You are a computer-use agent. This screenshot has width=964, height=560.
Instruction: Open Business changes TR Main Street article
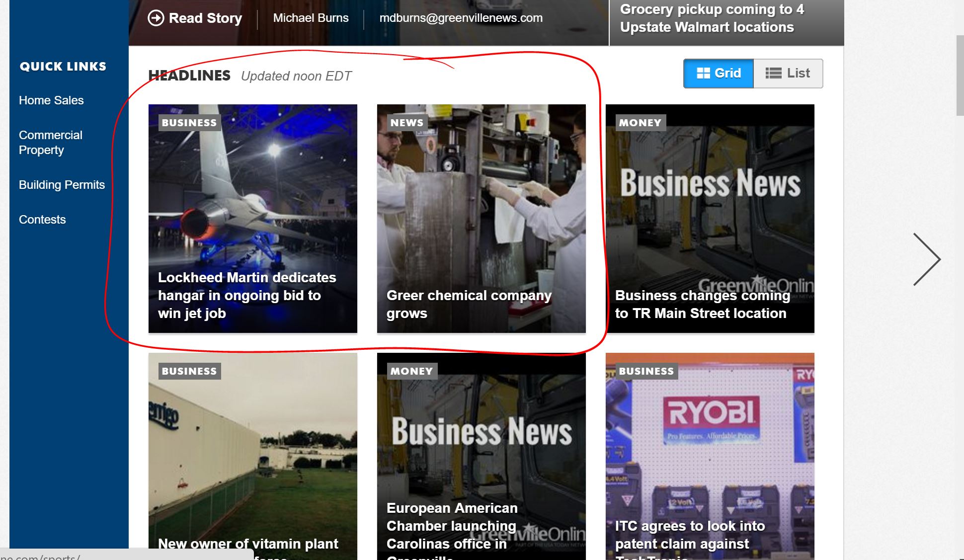[x=710, y=219]
